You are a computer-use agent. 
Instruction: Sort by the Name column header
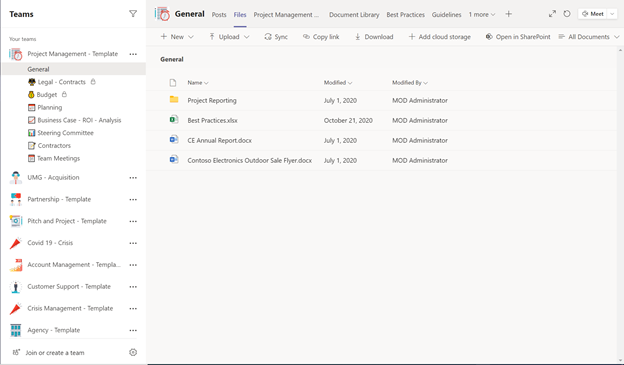(198, 83)
